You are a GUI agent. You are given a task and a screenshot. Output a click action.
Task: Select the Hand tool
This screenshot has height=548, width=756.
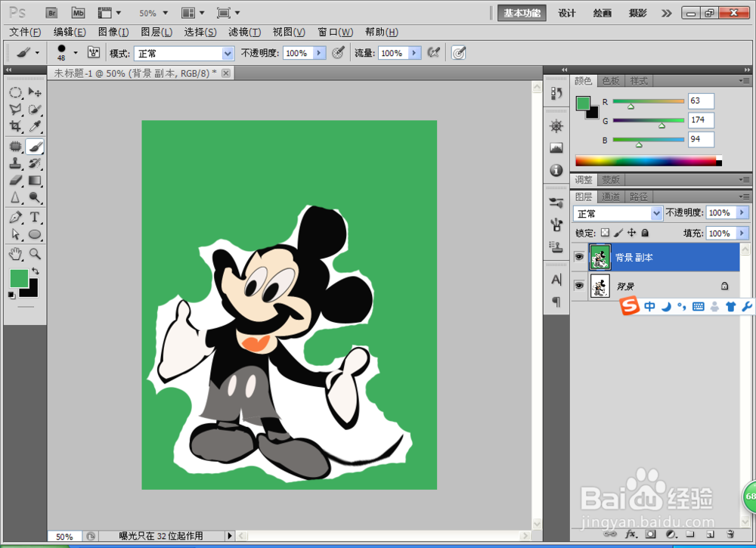pos(15,253)
